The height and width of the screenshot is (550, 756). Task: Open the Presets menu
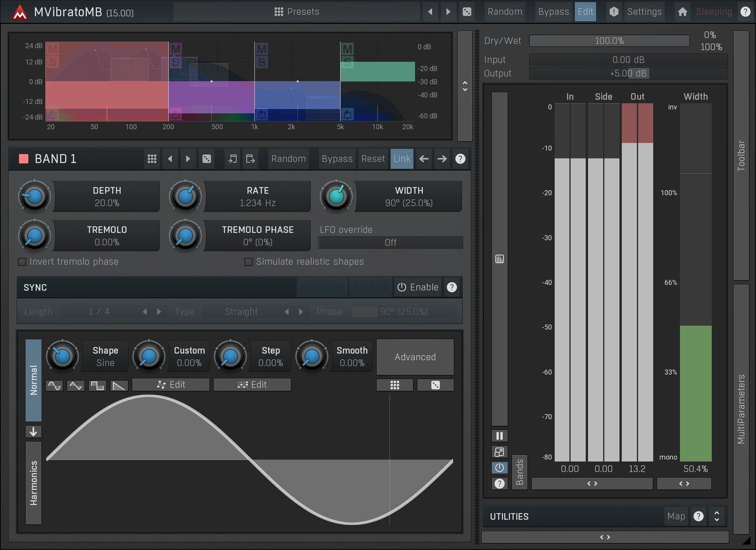tap(297, 12)
